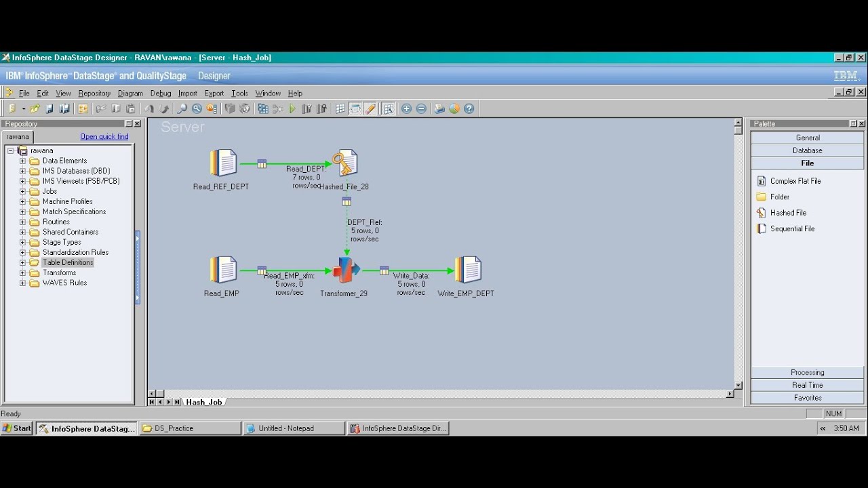Click the Cut scissors icon
The width and height of the screenshot is (868, 488).
pos(100,108)
